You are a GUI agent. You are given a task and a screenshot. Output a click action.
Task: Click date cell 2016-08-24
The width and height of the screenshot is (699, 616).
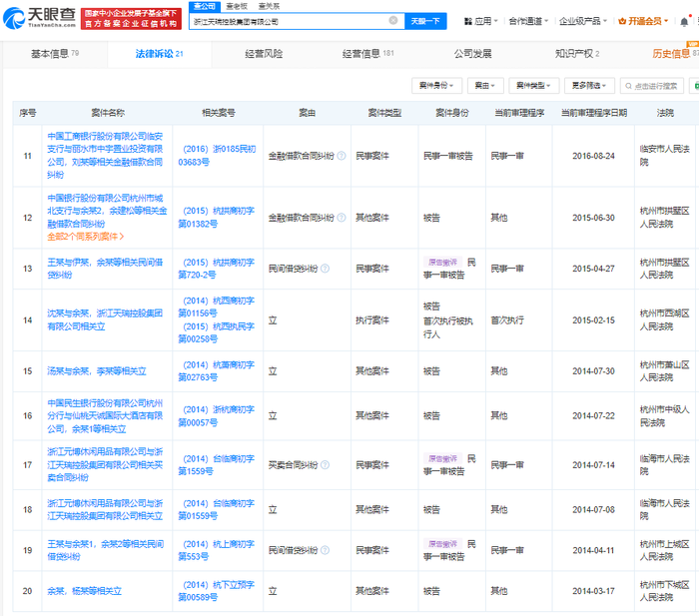click(593, 156)
